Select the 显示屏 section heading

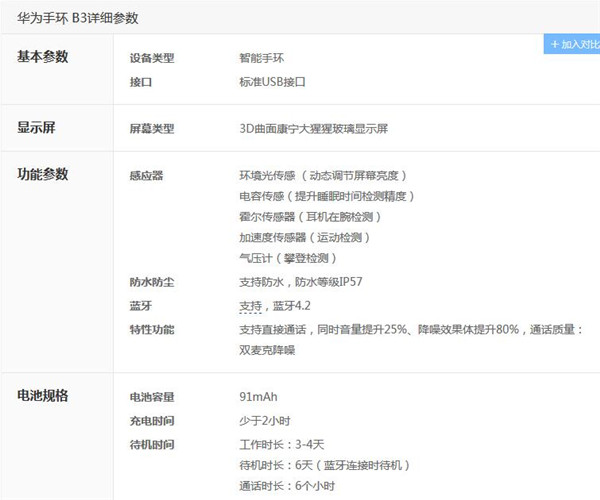[x=36, y=127]
